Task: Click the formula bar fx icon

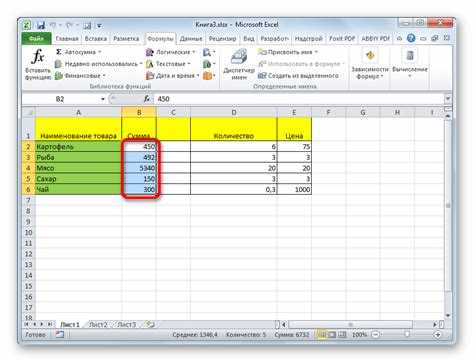Action: point(147,99)
